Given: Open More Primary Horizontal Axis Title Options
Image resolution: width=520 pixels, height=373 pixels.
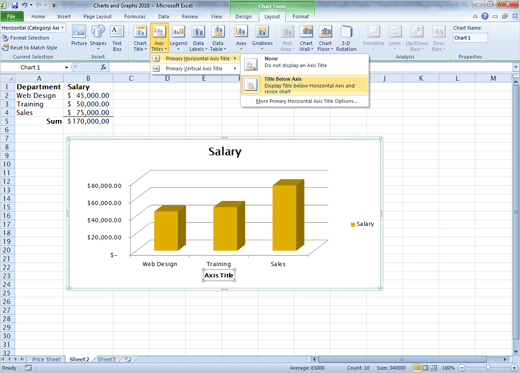Looking at the screenshot, I should coord(306,101).
